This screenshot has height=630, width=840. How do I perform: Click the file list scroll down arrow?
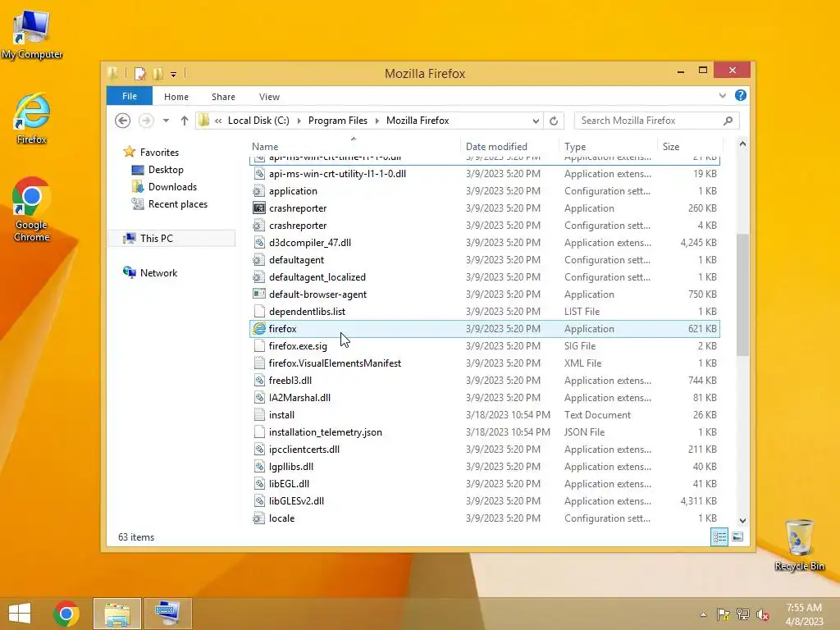(742, 521)
